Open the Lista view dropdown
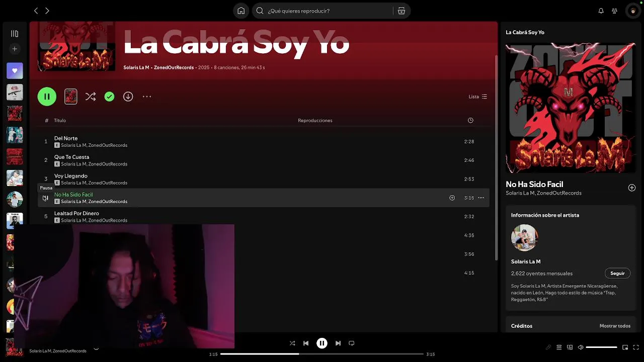This screenshot has width=644, height=362. [478, 97]
